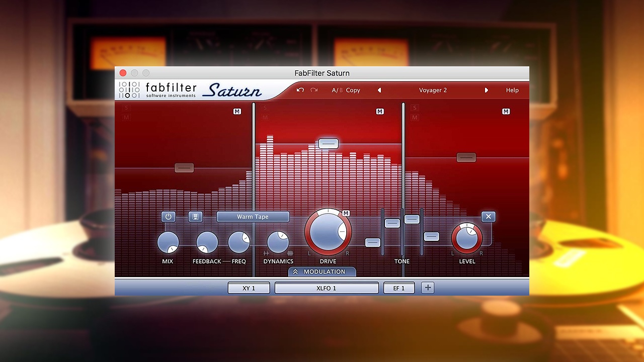
Task: Click the Copy button next to A/B
Action: tap(353, 90)
